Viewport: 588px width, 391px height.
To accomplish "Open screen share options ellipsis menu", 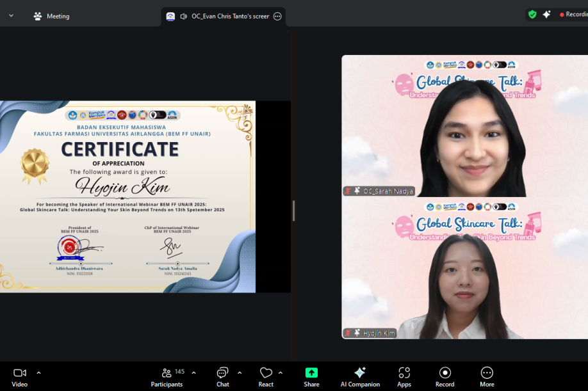I will point(277,16).
